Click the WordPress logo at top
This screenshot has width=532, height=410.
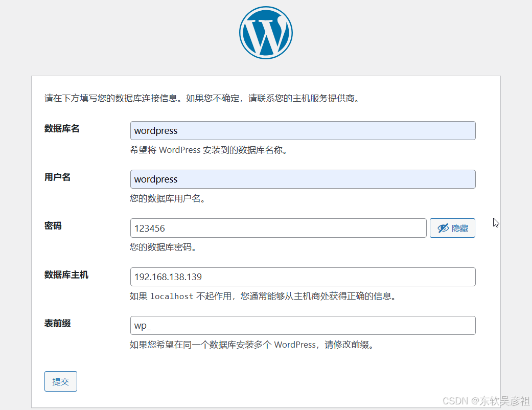[x=266, y=33]
